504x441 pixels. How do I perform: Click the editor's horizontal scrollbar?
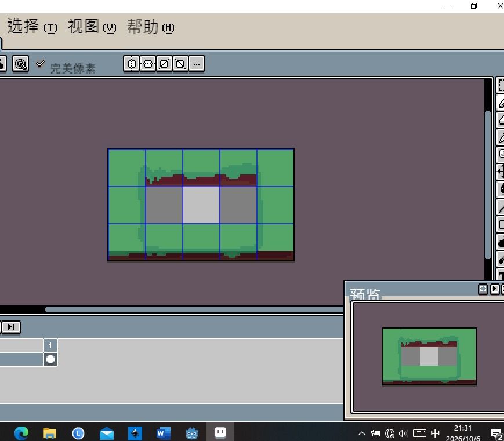click(194, 309)
